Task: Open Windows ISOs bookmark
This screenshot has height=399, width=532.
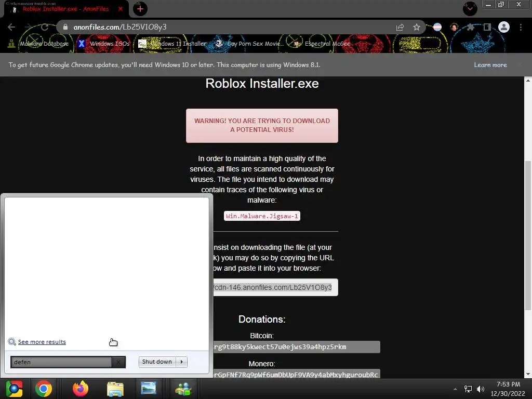Action: pyautogui.click(x=103, y=44)
